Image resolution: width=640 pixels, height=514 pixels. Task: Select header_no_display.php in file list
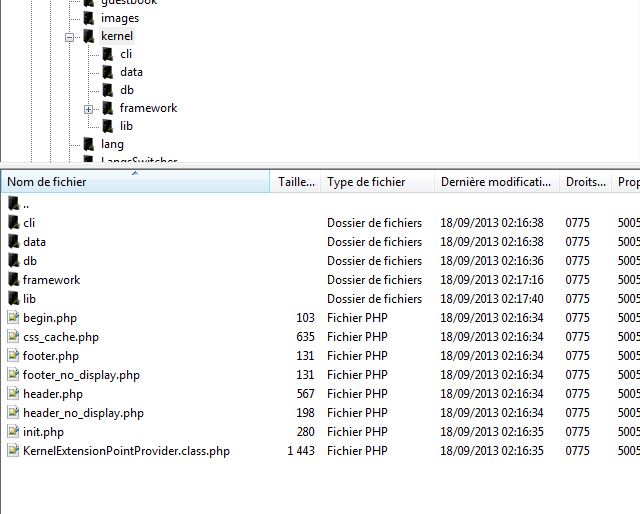83,413
